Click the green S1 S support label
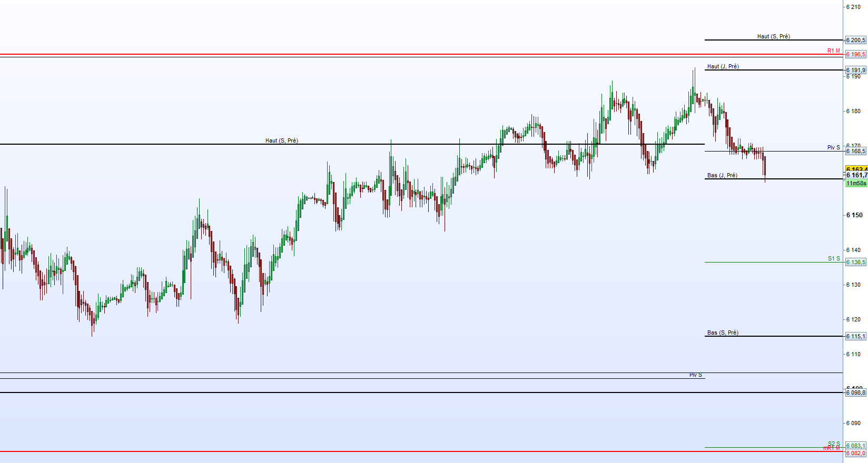Image resolution: width=868 pixels, height=463 pixels. [834, 258]
